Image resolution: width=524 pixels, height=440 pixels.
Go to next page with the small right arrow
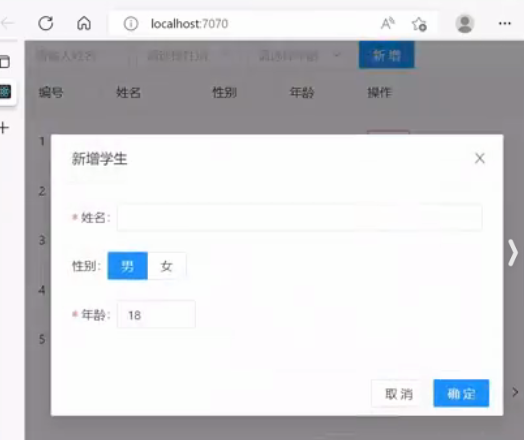[515, 392]
